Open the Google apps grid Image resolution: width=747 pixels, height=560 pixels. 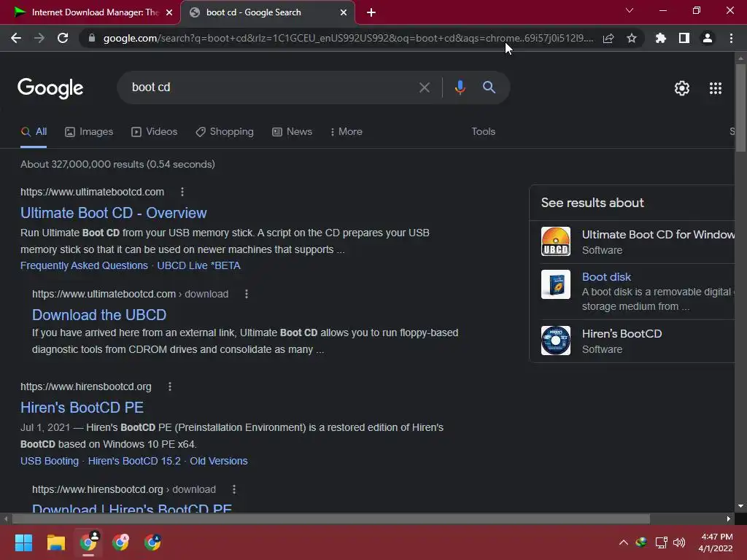click(716, 88)
